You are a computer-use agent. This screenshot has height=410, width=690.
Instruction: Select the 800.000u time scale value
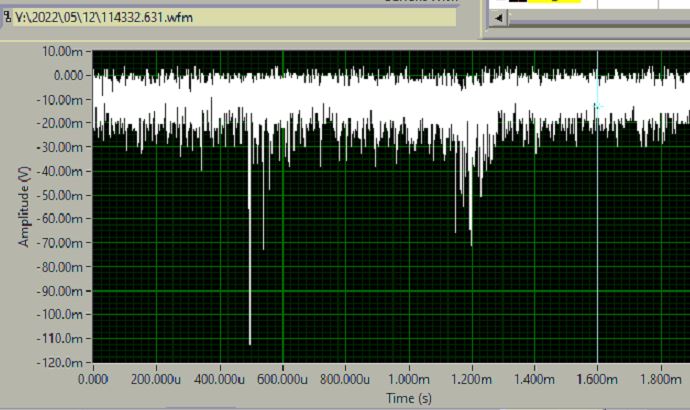345,379
